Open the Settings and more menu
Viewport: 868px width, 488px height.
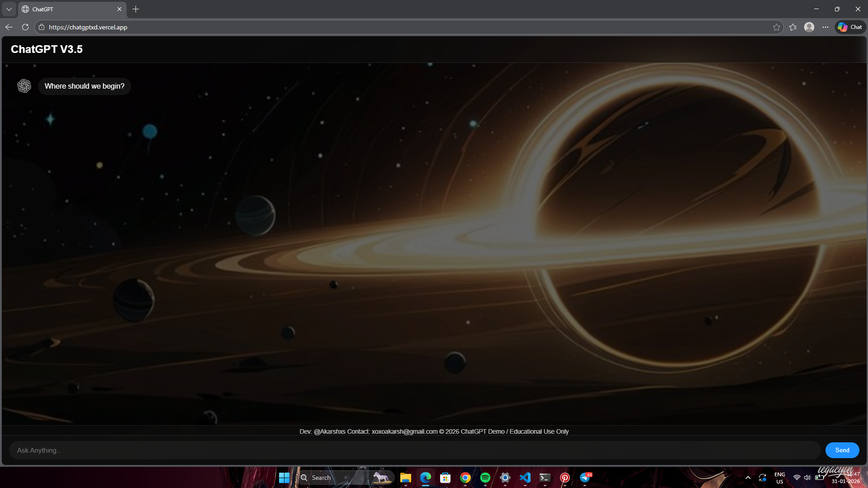click(x=825, y=27)
